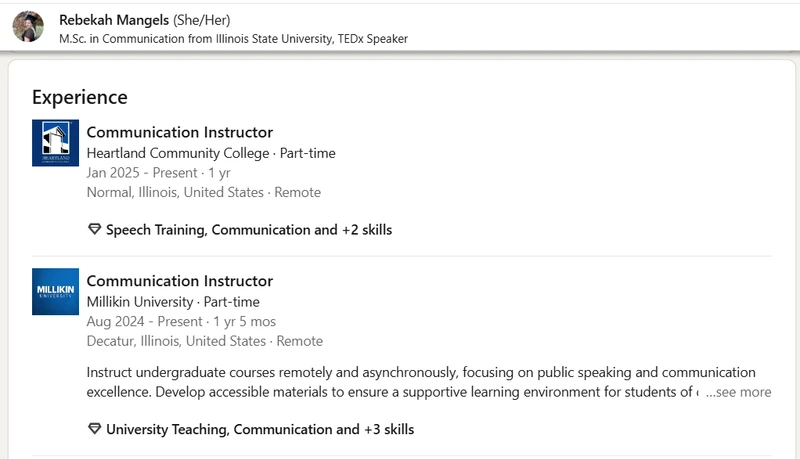
Task: Click the Rebekah Mangels name in header
Action: coord(114,20)
